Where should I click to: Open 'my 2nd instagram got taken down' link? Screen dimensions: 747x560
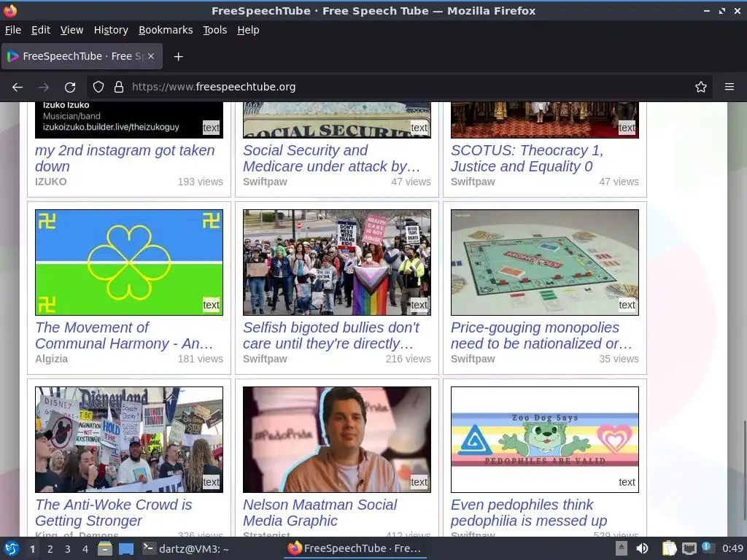click(125, 158)
